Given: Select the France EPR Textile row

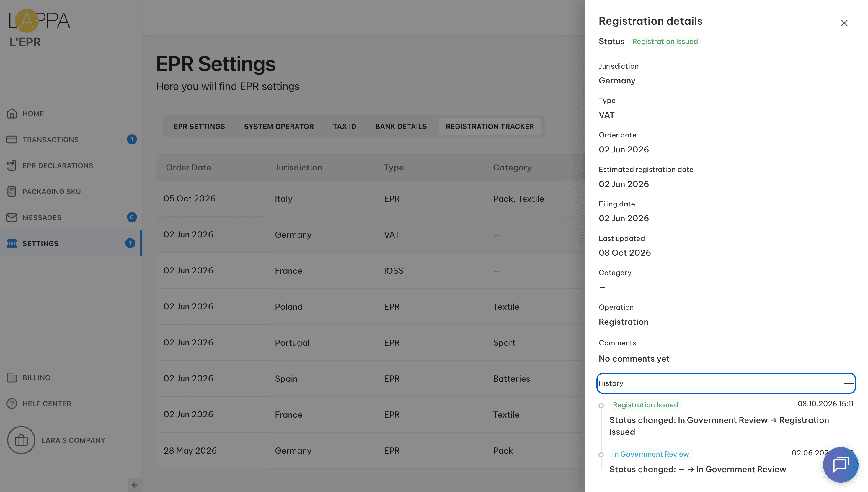Looking at the screenshot, I should (x=370, y=415).
